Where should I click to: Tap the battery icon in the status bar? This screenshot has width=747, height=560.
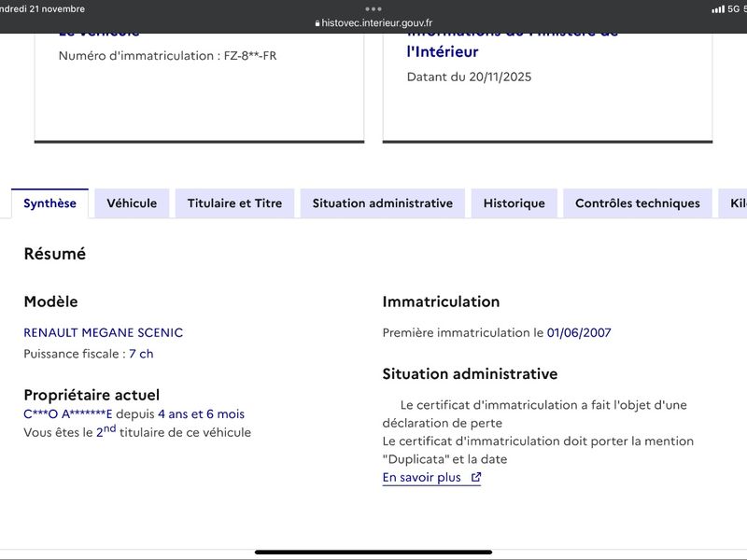click(x=743, y=8)
